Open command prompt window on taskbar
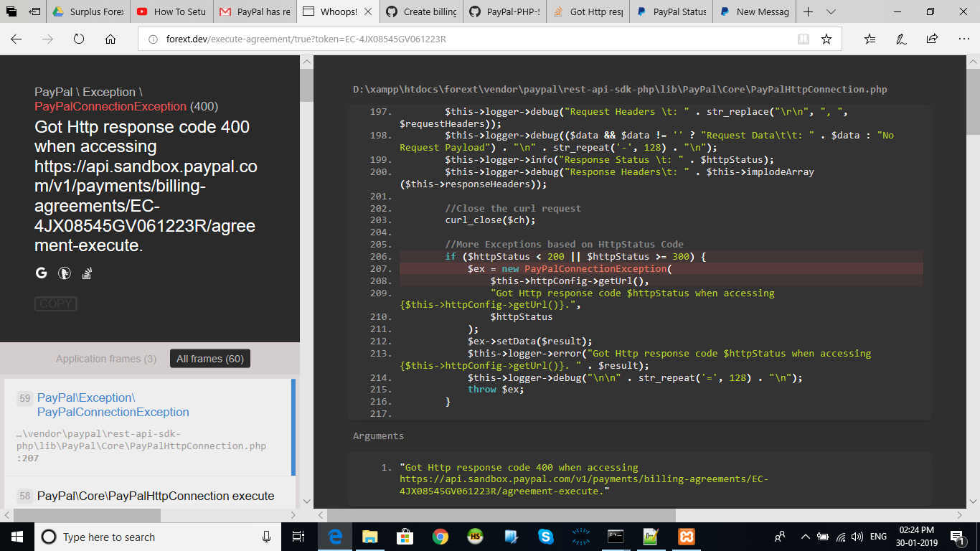Image resolution: width=980 pixels, height=551 pixels. [616, 537]
